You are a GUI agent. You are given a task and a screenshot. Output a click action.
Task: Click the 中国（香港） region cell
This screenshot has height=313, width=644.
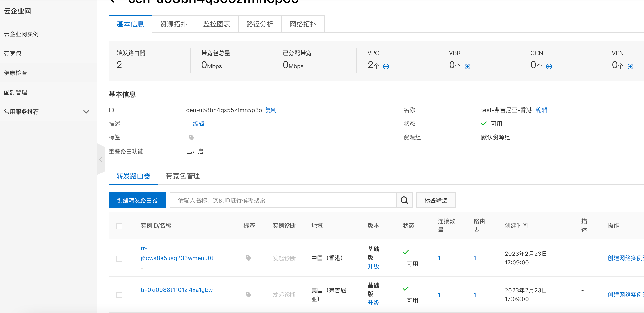click(x=327, y=258)
